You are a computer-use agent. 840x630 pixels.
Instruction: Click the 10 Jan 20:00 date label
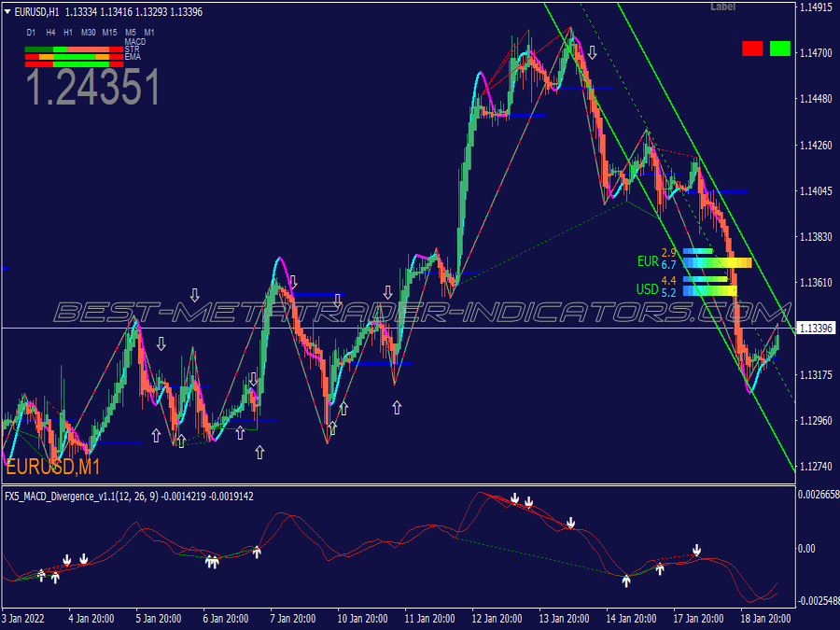coord(362,619)
